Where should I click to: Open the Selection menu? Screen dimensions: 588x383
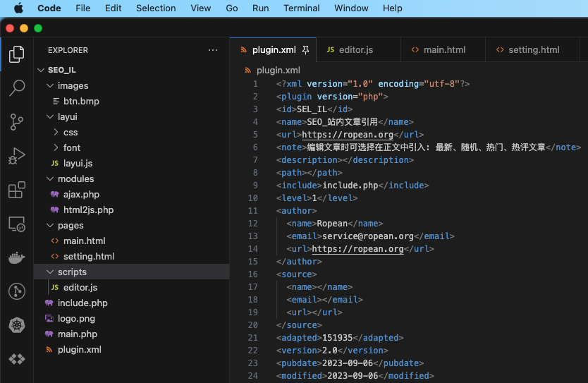156,8
